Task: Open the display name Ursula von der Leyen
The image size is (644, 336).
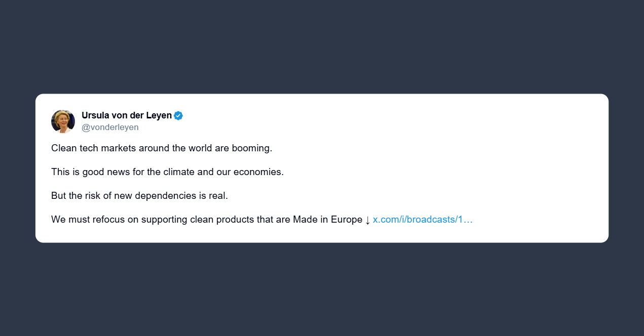Action: click(x=127, y=115)
